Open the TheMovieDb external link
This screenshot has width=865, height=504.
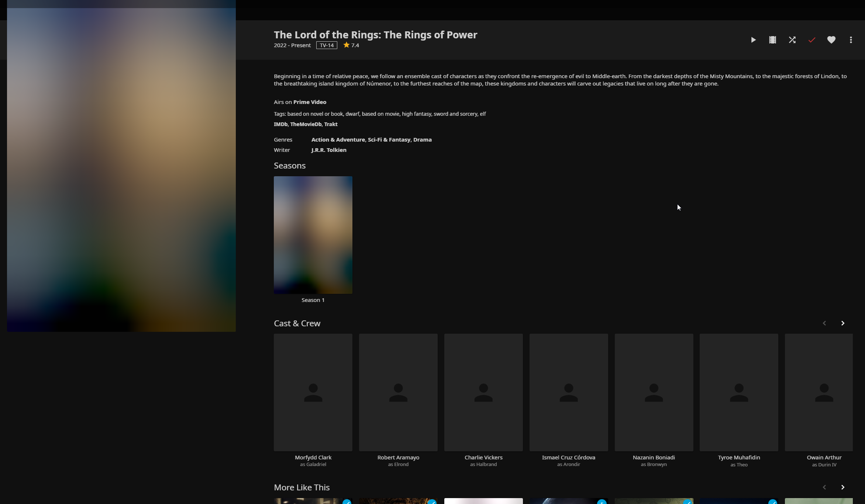point(306,124)
